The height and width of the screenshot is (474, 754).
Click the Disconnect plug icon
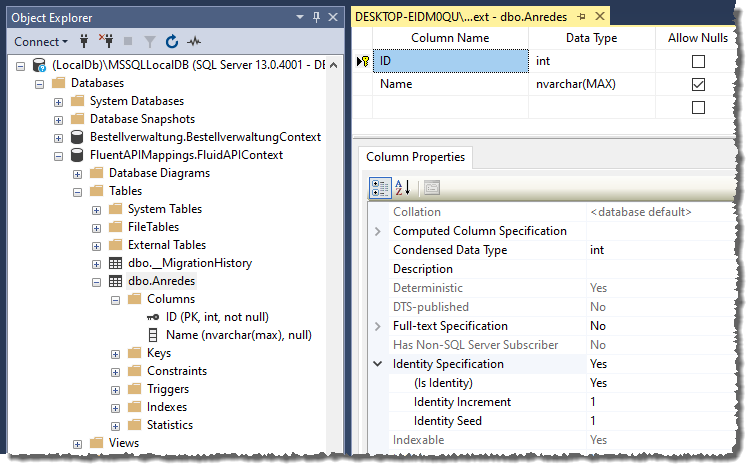pos(105,42)
